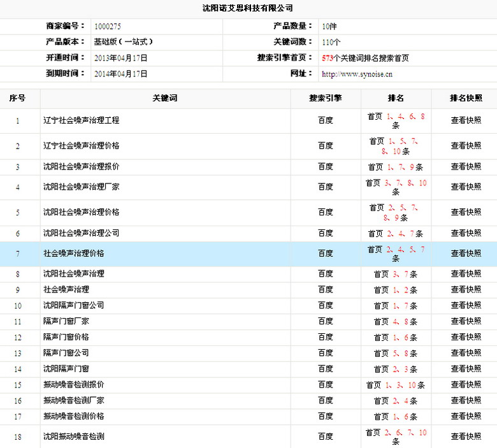Image resolution: width=497 pixels, height=448 pixels.
Task: Select keyword 隔声门窗价格
Action: click(66, 337)
